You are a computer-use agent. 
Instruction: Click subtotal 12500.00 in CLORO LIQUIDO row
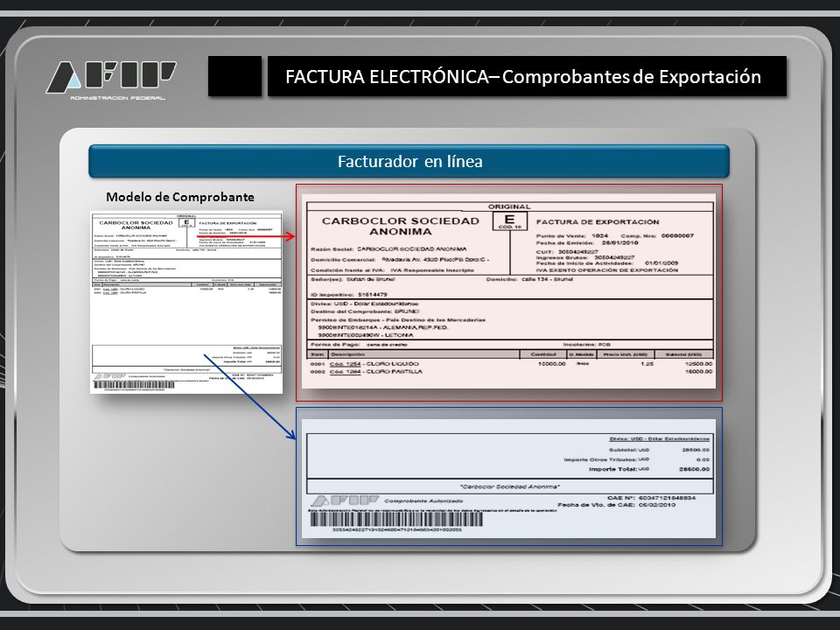coord(698,364)
